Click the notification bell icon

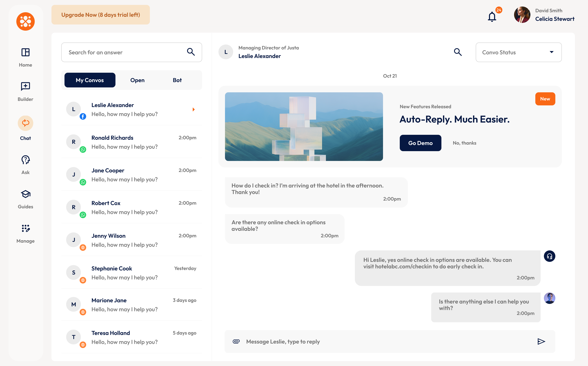coord(492,17)
